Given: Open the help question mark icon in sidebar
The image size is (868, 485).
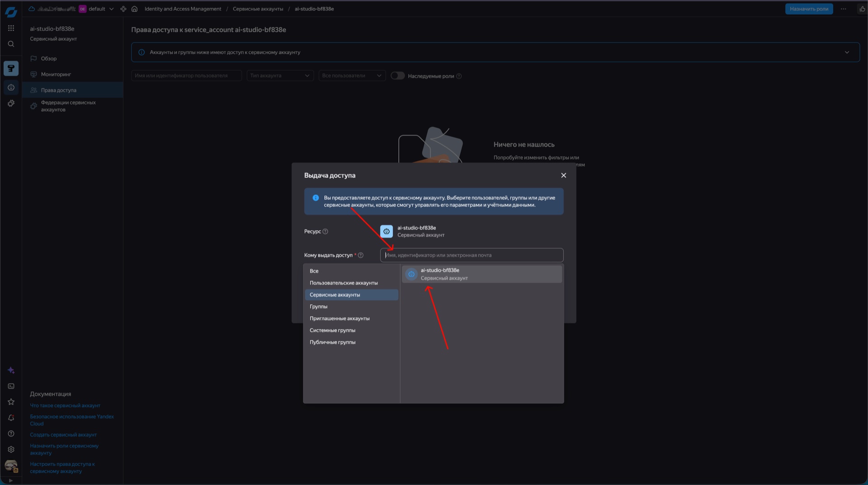Looking at the screenshot, I should click(x=11, y=433).
